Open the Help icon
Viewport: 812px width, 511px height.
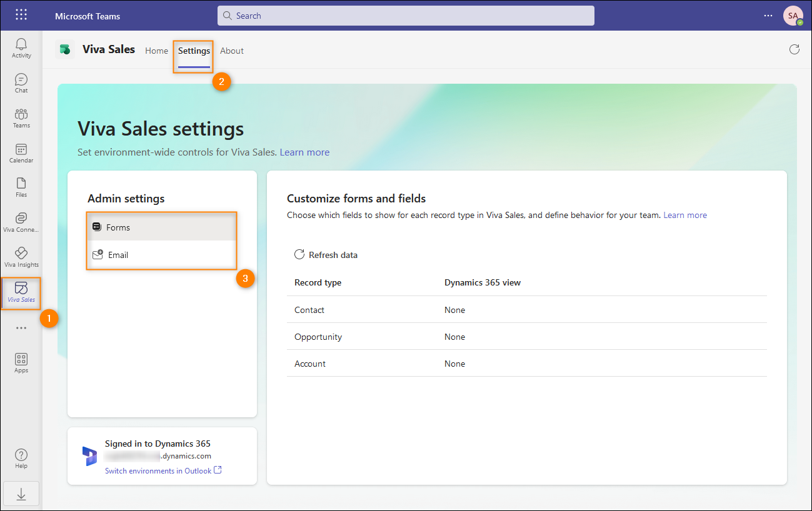point(21,456)
